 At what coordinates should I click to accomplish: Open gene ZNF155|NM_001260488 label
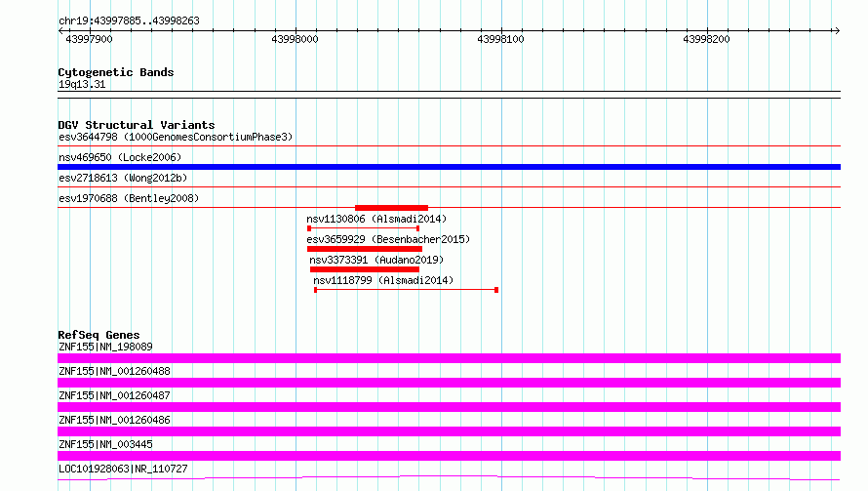tap(114, 371)
